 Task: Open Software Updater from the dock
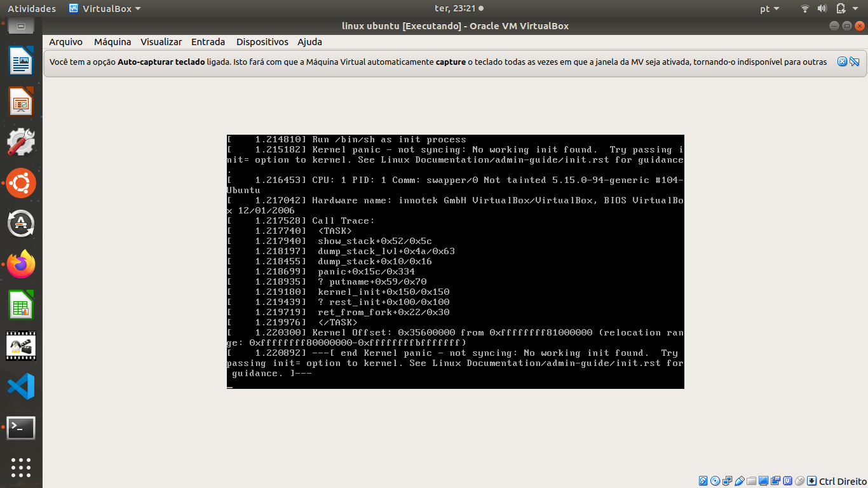[x=21, y=224]
